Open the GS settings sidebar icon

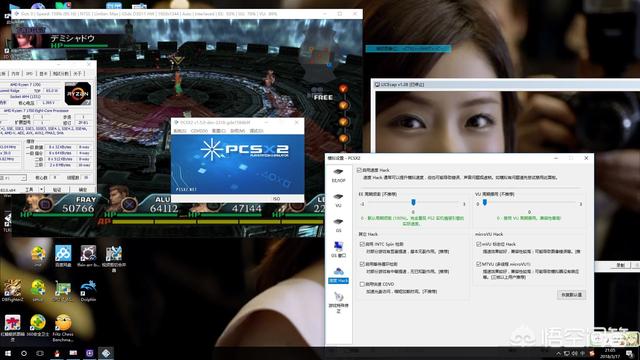click(338, 225)
